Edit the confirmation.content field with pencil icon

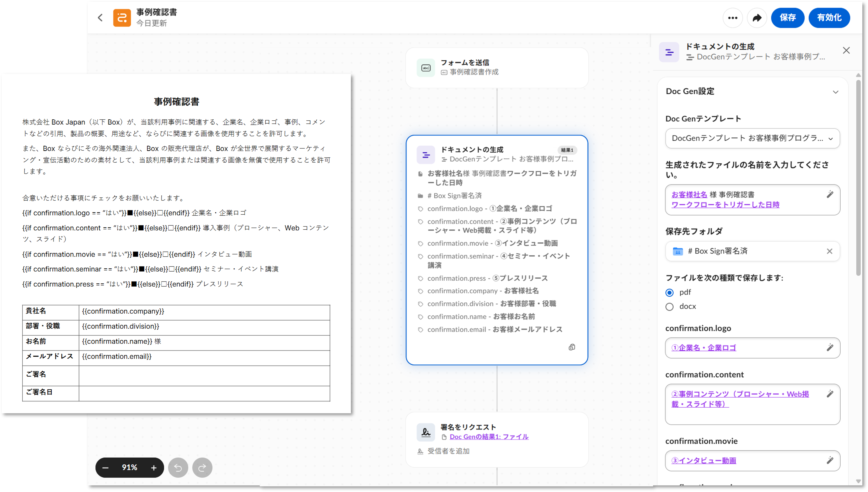[830, 394]
